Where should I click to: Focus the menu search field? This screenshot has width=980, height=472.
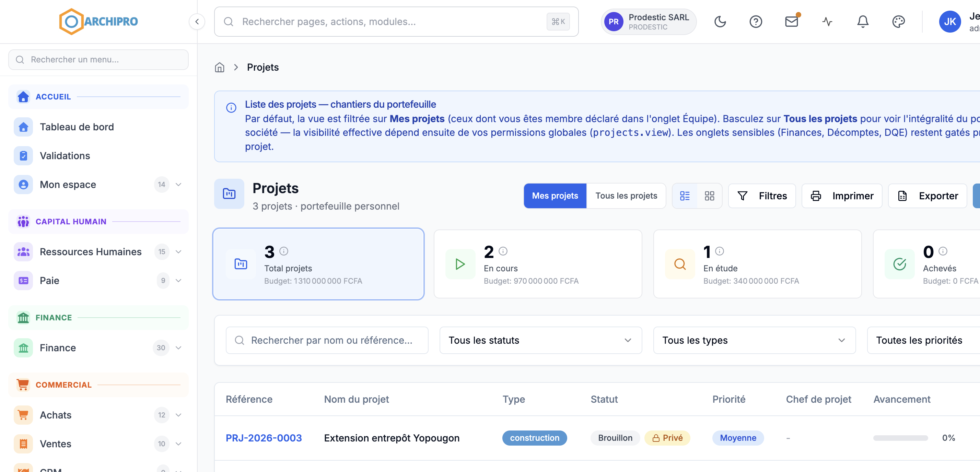pyautogui.click(x=98, y=60)
